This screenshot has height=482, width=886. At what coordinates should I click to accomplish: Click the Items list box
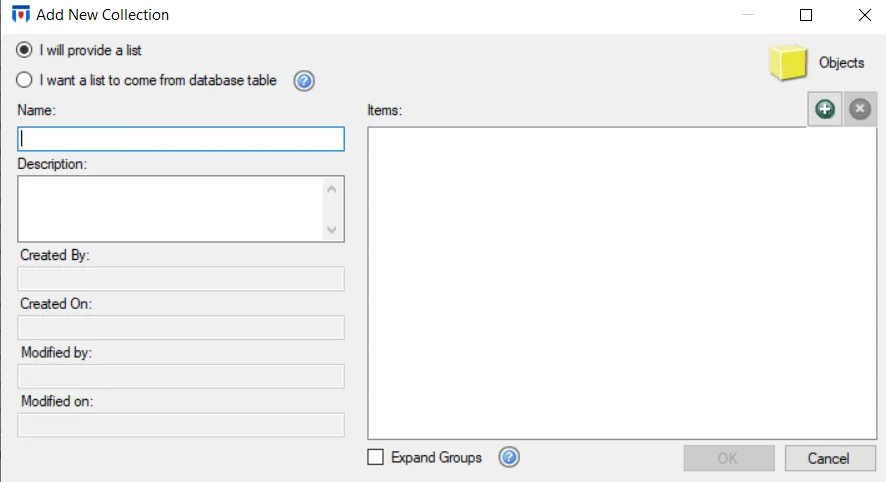pyautogui.click(x=622, y=283)
